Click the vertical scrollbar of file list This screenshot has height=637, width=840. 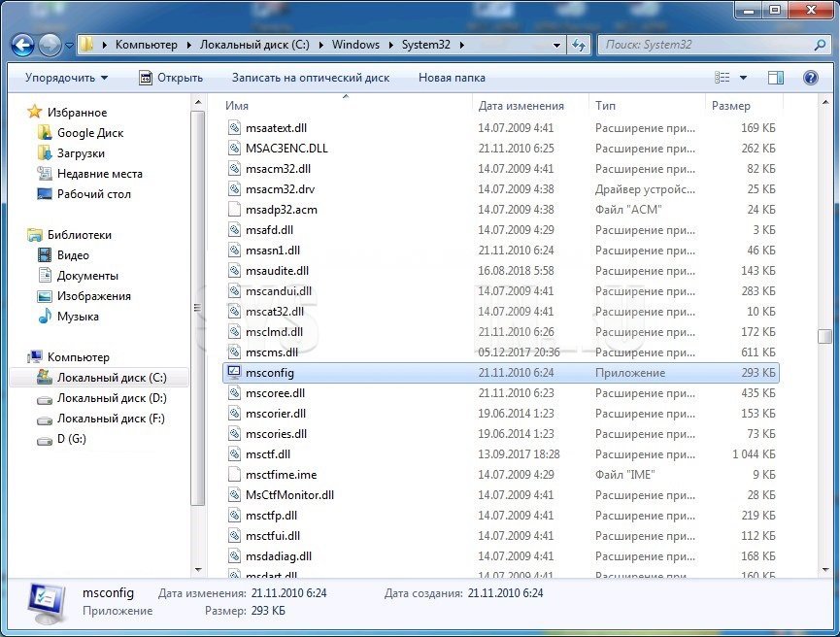tap(824, 336)
